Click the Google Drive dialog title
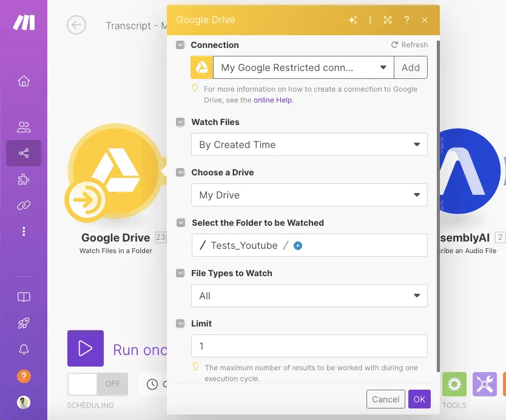Screen dimensions: 506x420 (x=206, y=19)
